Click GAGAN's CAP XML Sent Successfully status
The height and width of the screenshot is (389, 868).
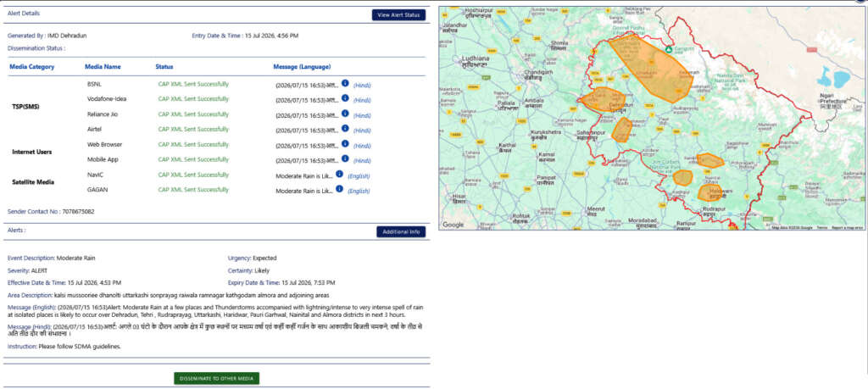point(193,189)
